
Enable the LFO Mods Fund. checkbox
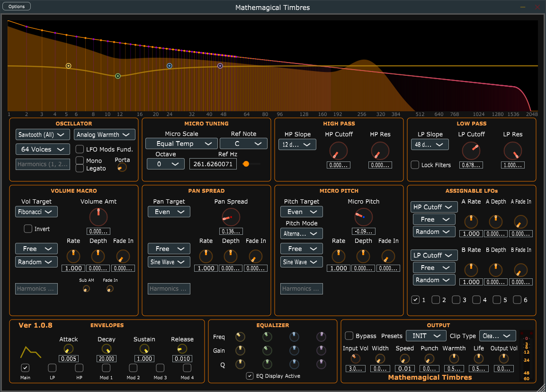80,149
